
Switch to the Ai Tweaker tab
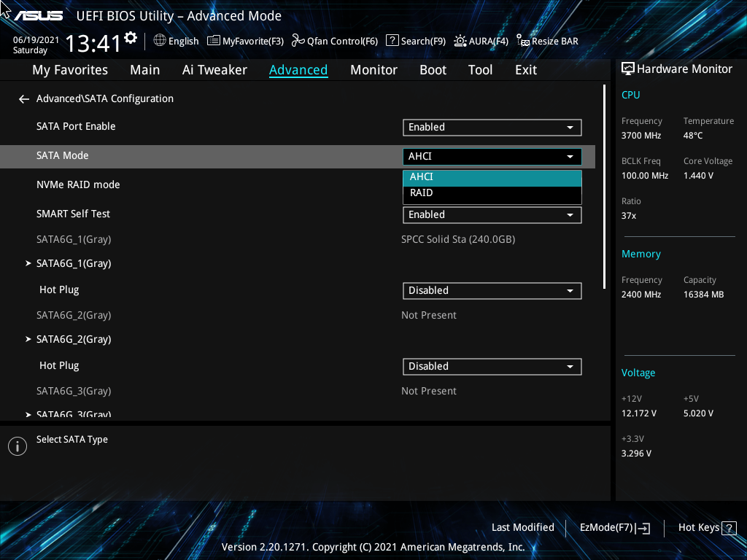point(214,69)
